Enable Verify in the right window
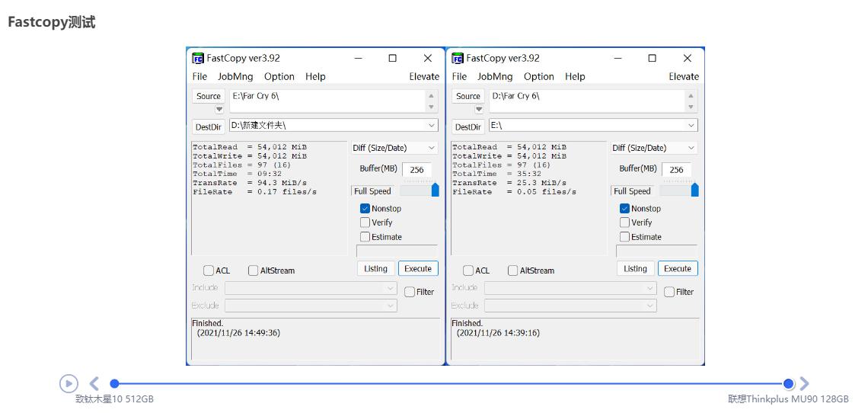The image size is (868, 413). pos(625,223)
